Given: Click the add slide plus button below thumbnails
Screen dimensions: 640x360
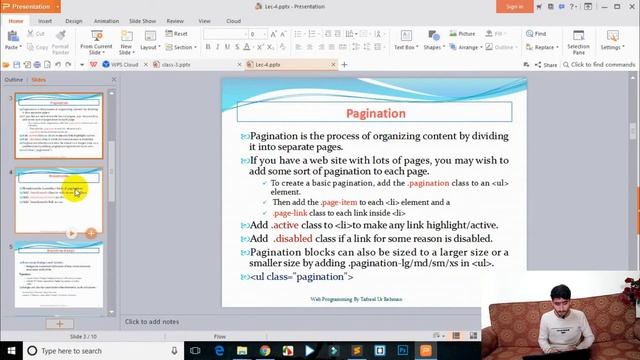Looking at the screenshot, I should 60,324.
